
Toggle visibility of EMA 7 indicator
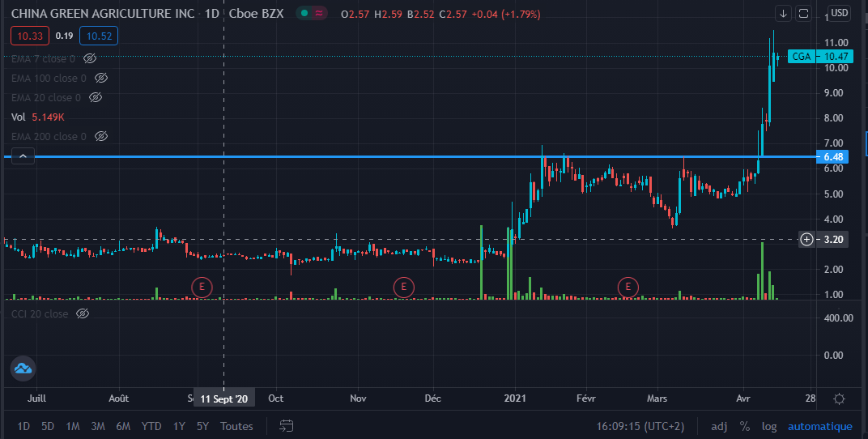[x=90, y=58]
